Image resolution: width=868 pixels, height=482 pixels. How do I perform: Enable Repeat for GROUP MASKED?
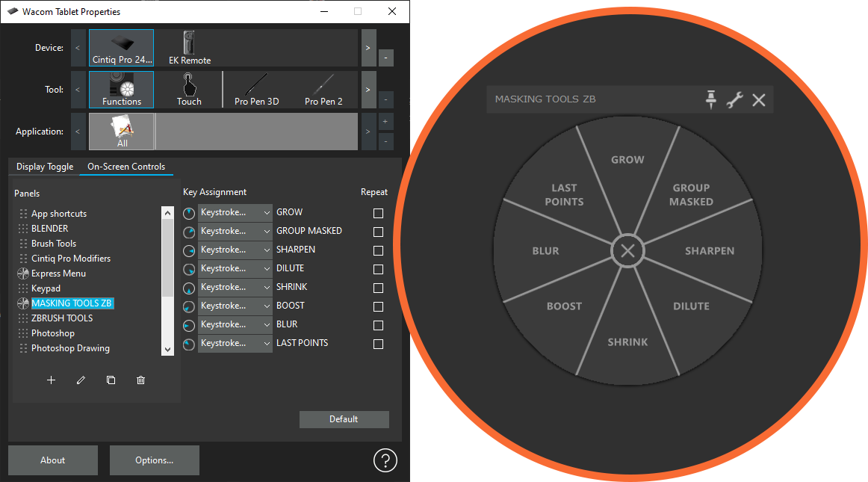click(378, 232)
